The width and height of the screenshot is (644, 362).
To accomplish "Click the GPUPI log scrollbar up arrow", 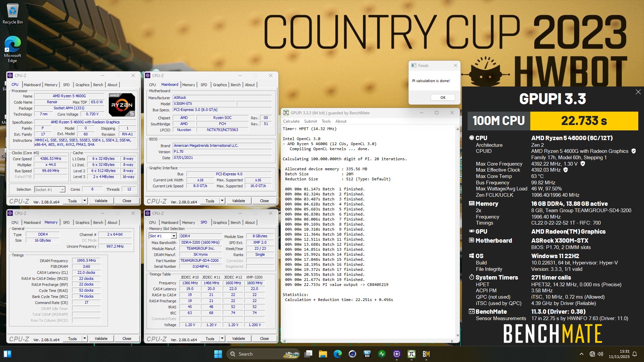I will point(458,129).
